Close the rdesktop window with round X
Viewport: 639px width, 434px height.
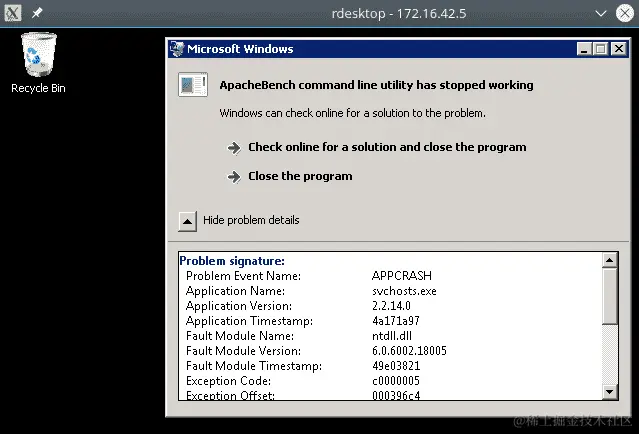click(624, 13)
